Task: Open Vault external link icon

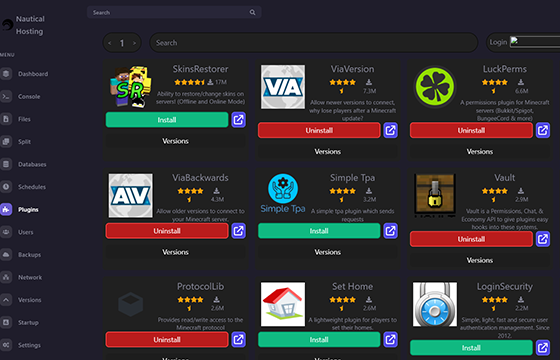Action: pos(542,239)
